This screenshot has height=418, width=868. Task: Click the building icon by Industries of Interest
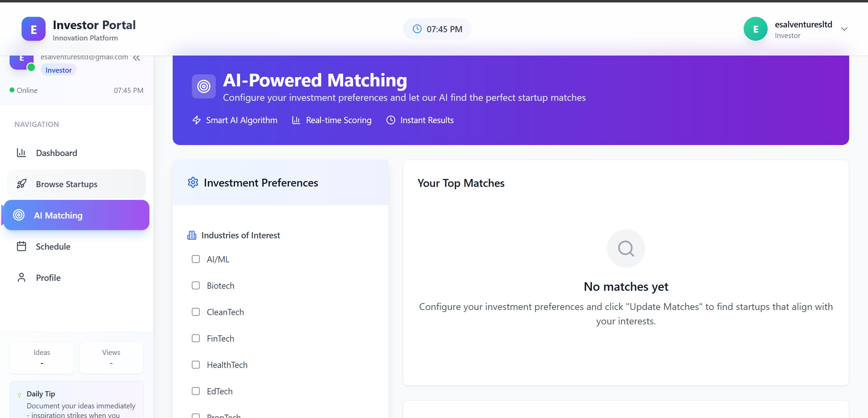coord(192,235)
